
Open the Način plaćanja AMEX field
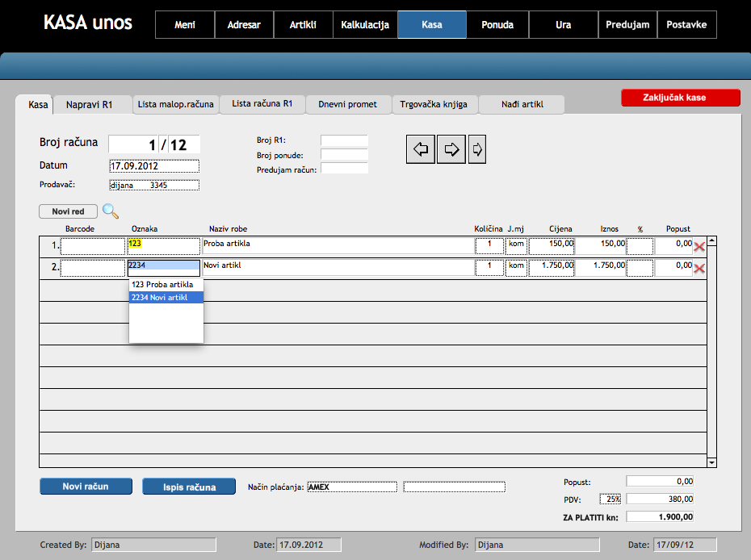click(351, 487)
